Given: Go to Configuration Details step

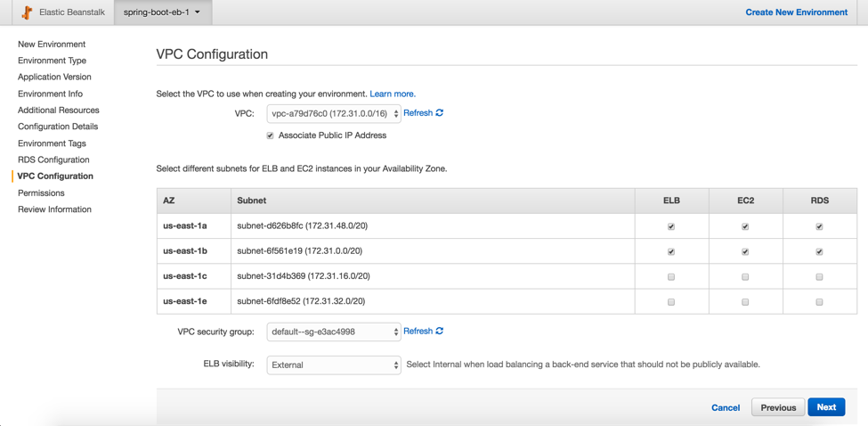Looking at the screenshot, I should tap(58, 127).
